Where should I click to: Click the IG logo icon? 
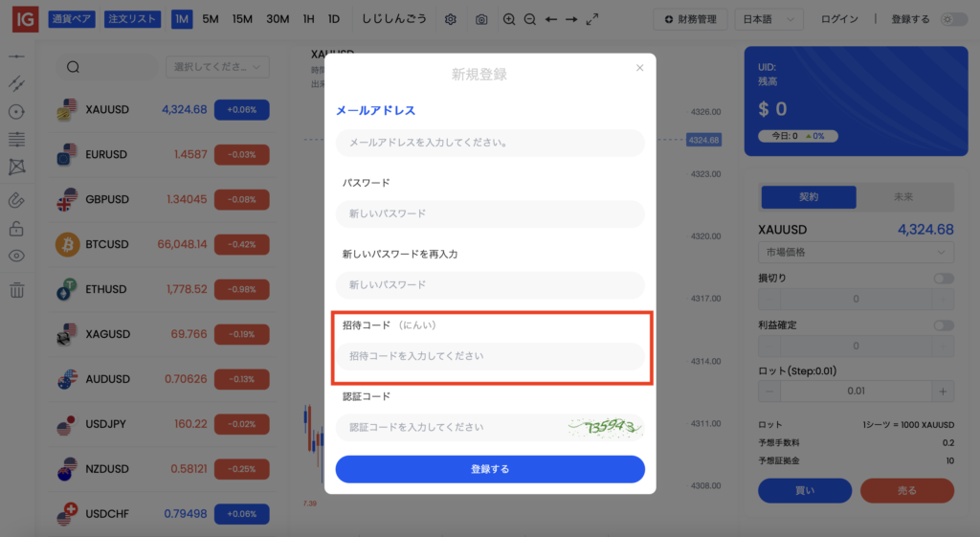click(25, 19)
